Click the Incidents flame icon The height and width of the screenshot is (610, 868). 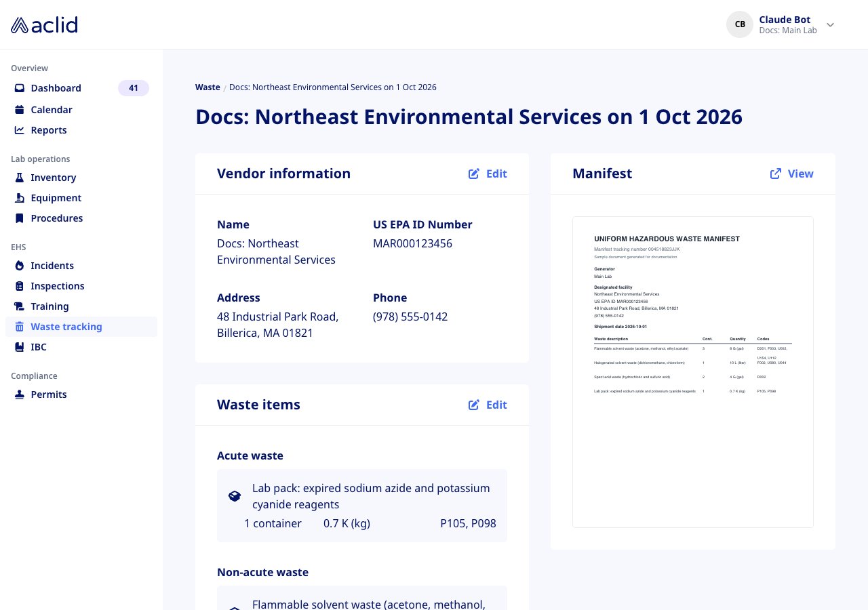(x=20, y=266)
